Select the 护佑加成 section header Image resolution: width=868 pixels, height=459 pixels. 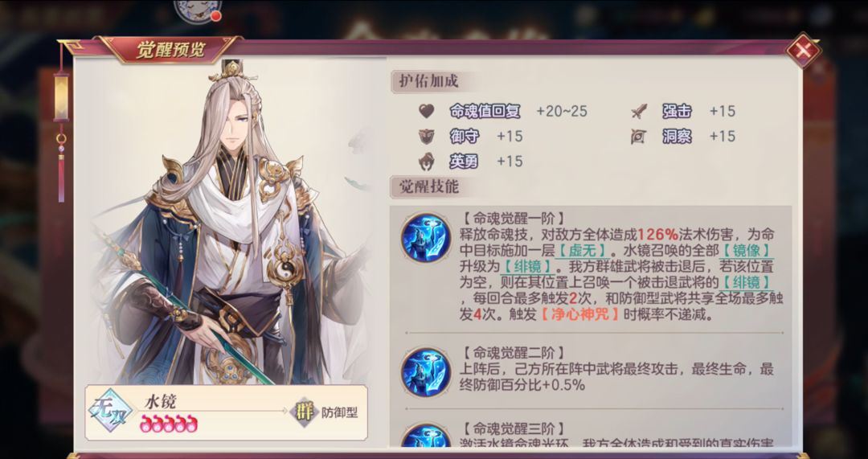[429, 82]
